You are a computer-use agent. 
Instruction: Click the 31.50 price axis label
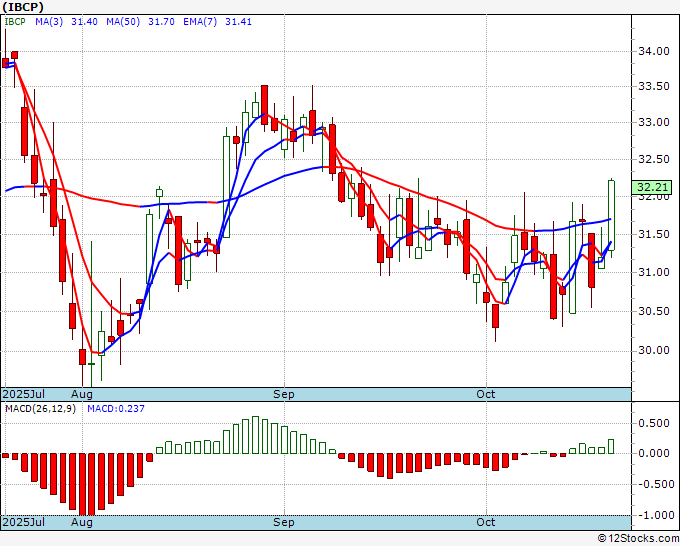click(654, 235)
